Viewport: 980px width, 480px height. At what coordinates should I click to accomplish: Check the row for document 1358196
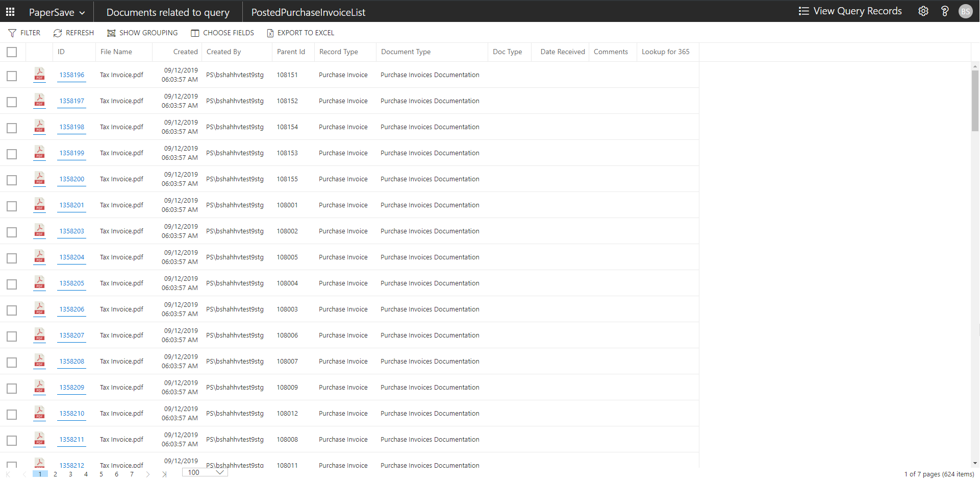pos(12,76)
